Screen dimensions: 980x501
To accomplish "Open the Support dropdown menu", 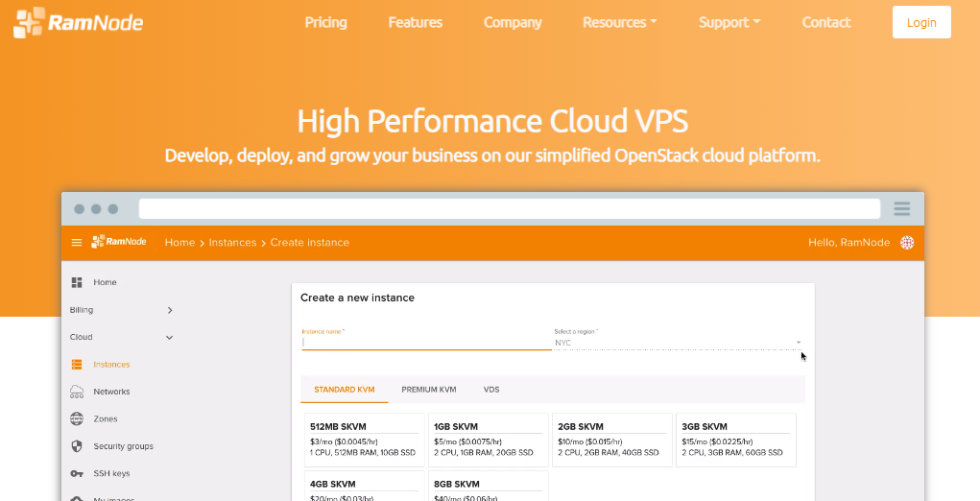I will pos(729,22).
